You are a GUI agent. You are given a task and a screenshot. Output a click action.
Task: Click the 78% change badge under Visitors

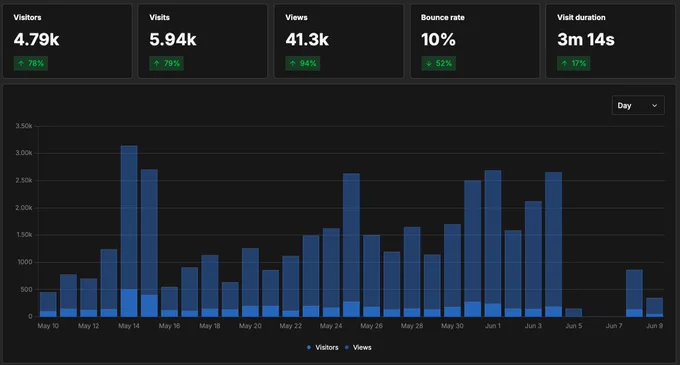[x=31, y=63]
